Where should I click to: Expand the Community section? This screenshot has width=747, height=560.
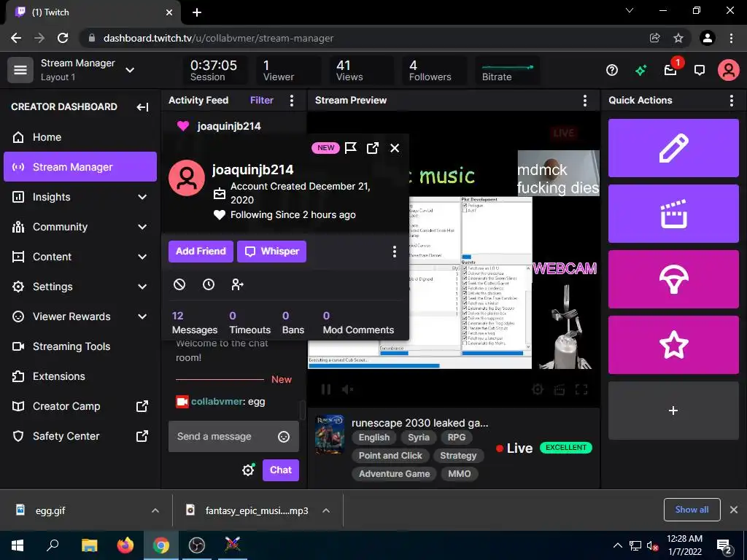pyautogui.click(x=142, y=227)
